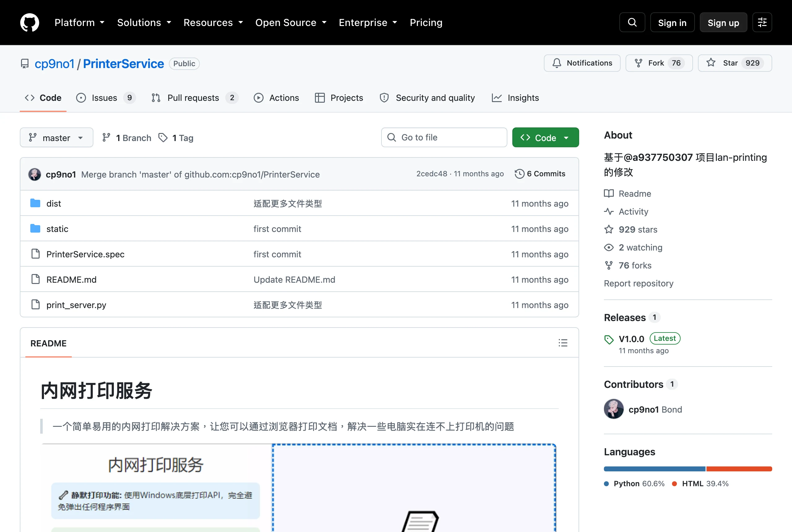Open the Pricing page
The image size is (792, 532).
[426, 22]
